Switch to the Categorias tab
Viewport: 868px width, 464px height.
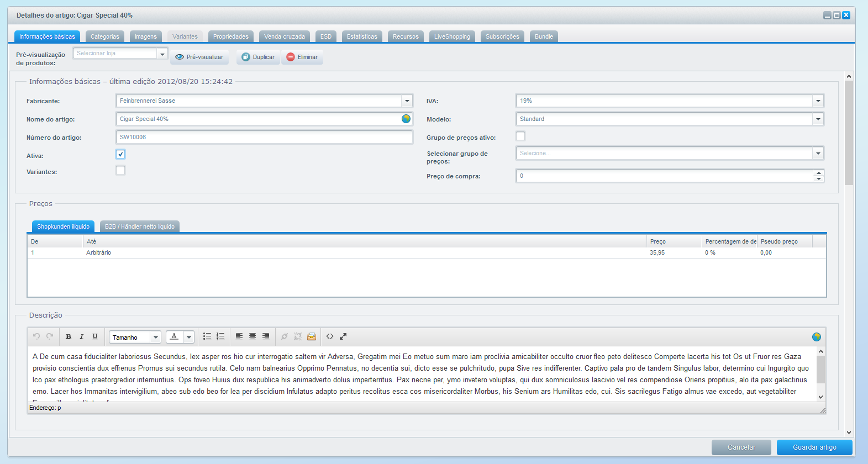point(105,36)
